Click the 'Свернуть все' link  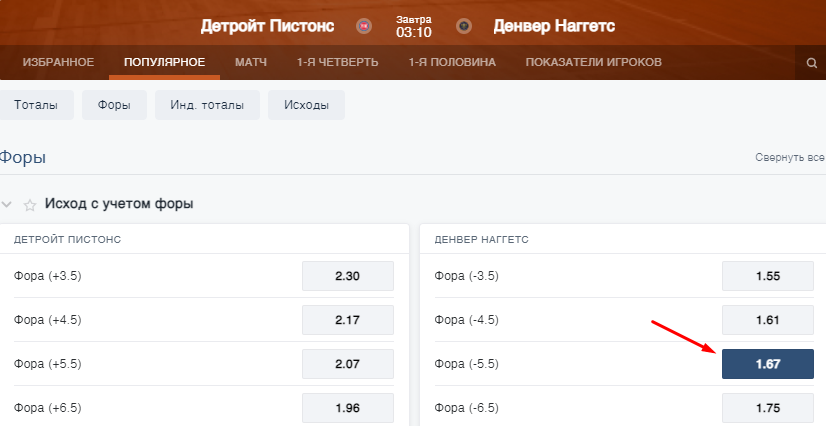coord(790,157)
